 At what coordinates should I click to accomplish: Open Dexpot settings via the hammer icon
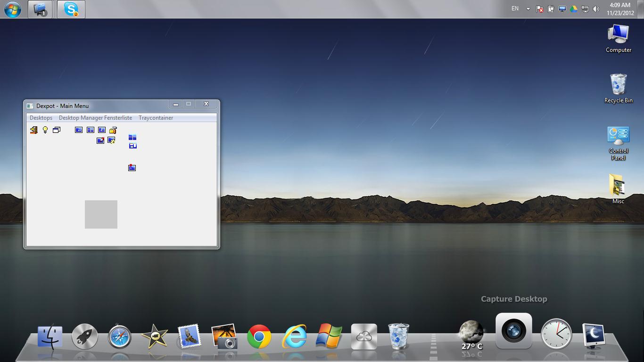tap(113, 130)
